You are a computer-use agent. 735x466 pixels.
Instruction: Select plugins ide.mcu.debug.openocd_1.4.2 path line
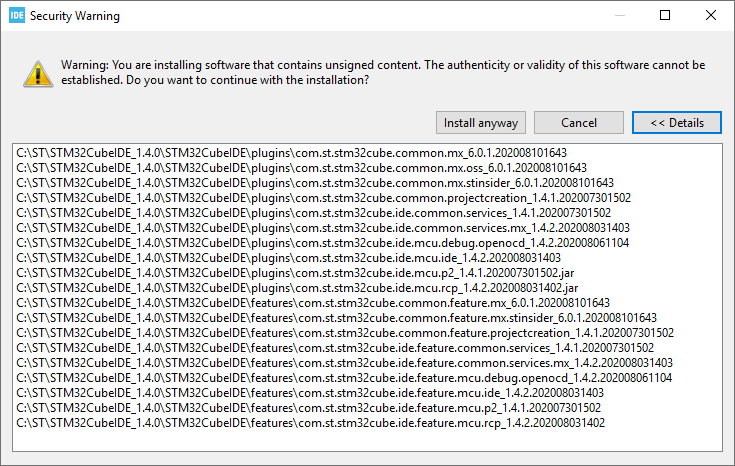(322, 243)
